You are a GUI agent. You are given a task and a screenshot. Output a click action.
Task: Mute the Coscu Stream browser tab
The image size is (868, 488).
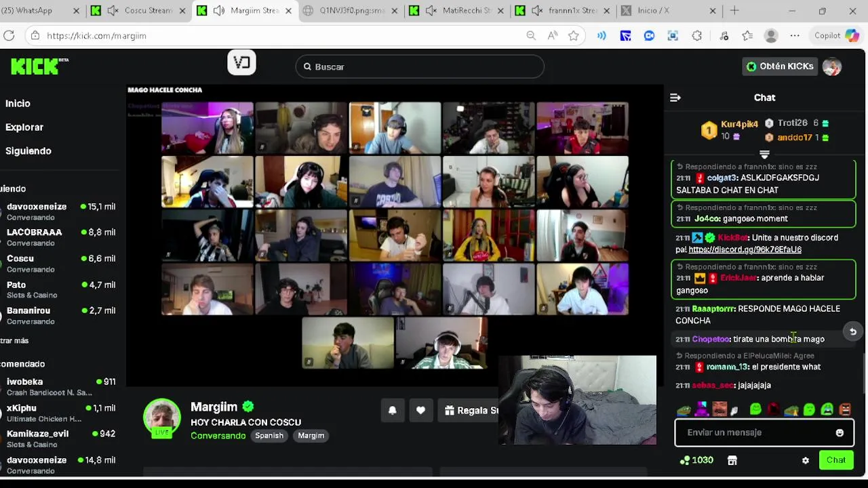pyautogui.click(x=113, y=11)
